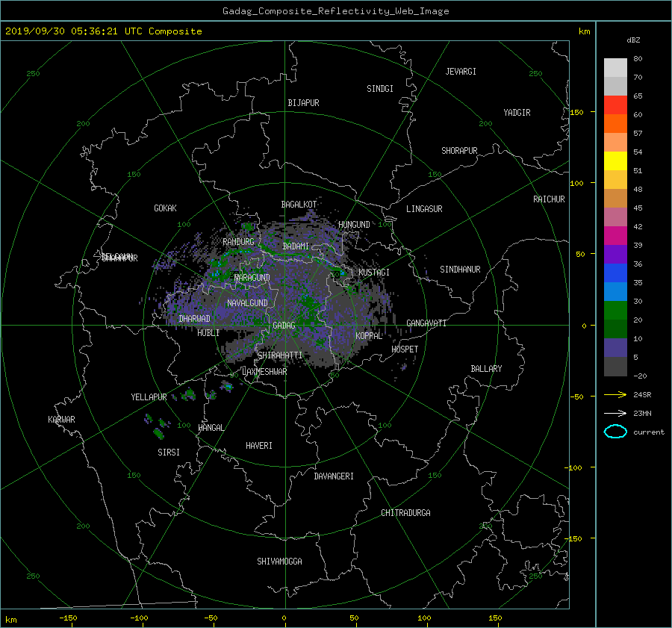Click the HANGAL city label
Image resolution: width=672 pixels, height=628 pixels.
211,428
